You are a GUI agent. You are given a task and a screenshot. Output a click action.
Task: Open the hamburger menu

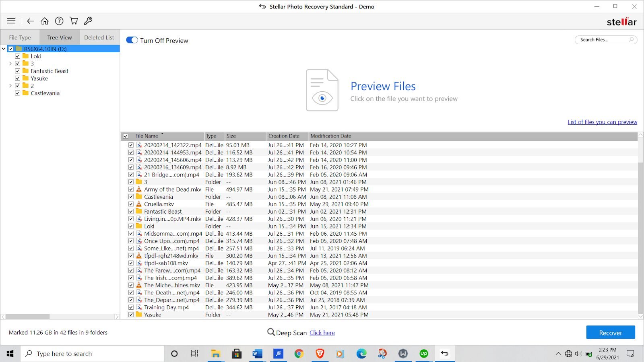click(x=11, y=21)
